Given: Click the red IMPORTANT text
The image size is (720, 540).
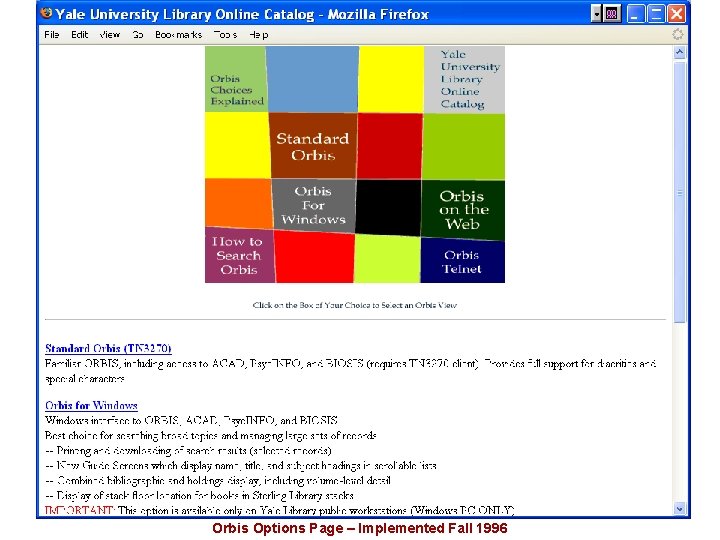Looking at the screenshot, I should pos(79,510).
